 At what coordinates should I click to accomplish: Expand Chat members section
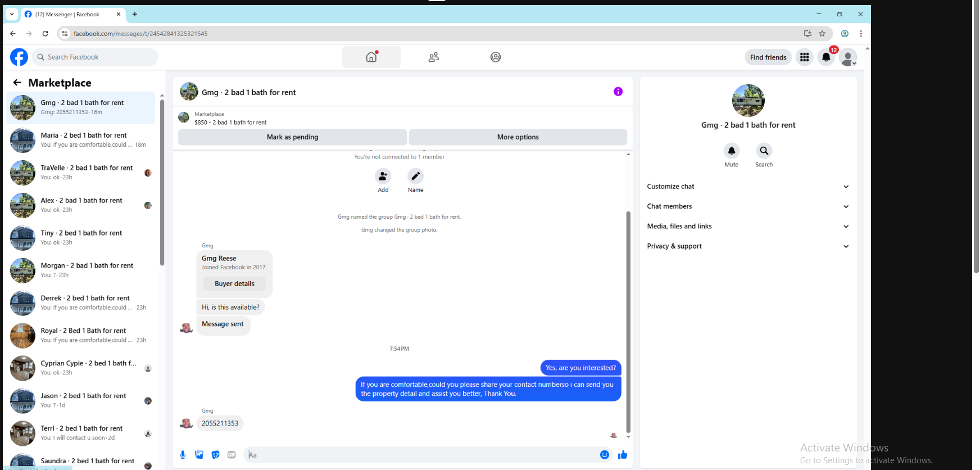coord(748,206)
